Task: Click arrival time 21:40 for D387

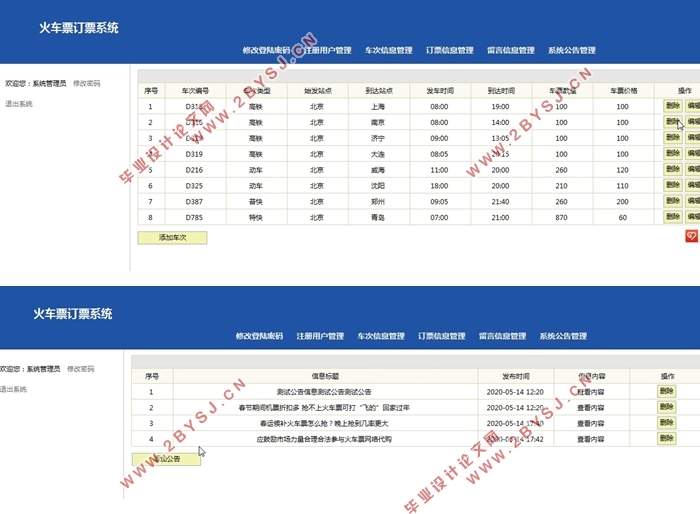Action: click(500, 202)
